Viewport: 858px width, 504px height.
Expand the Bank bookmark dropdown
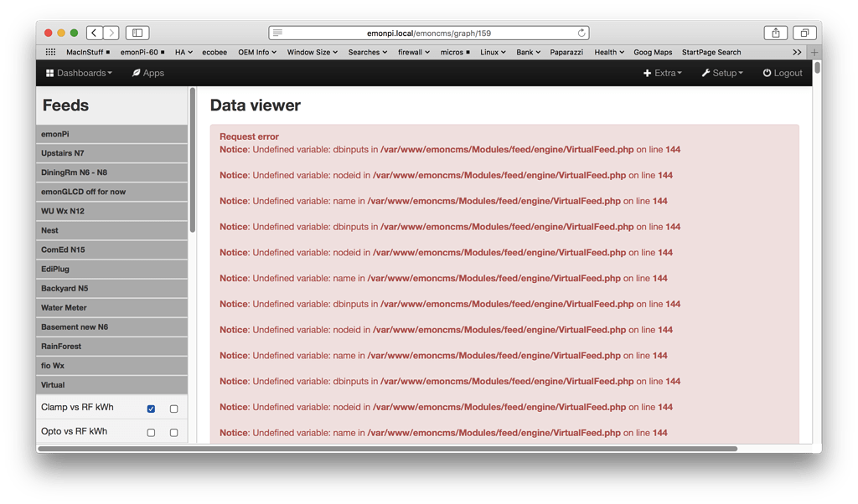(x=528, y=52)
